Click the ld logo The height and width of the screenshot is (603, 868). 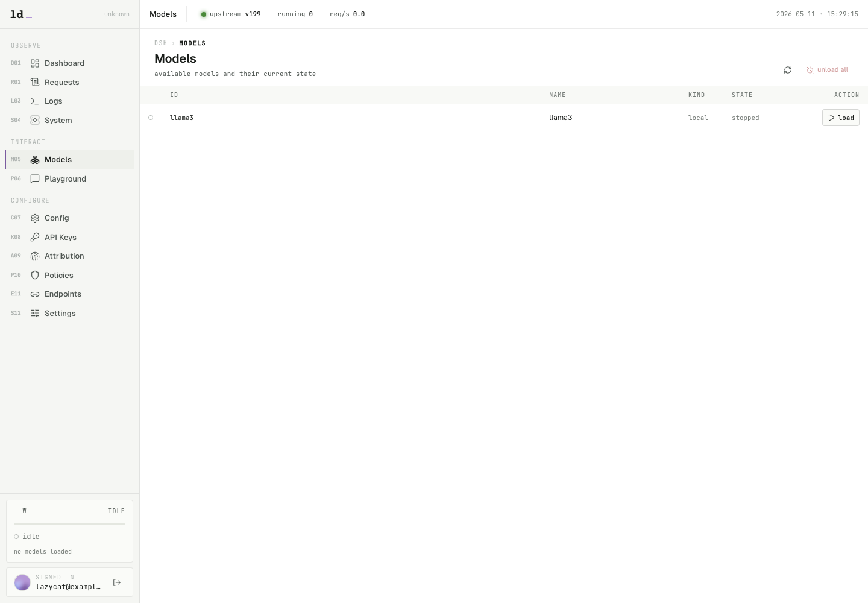pos(20,14)
